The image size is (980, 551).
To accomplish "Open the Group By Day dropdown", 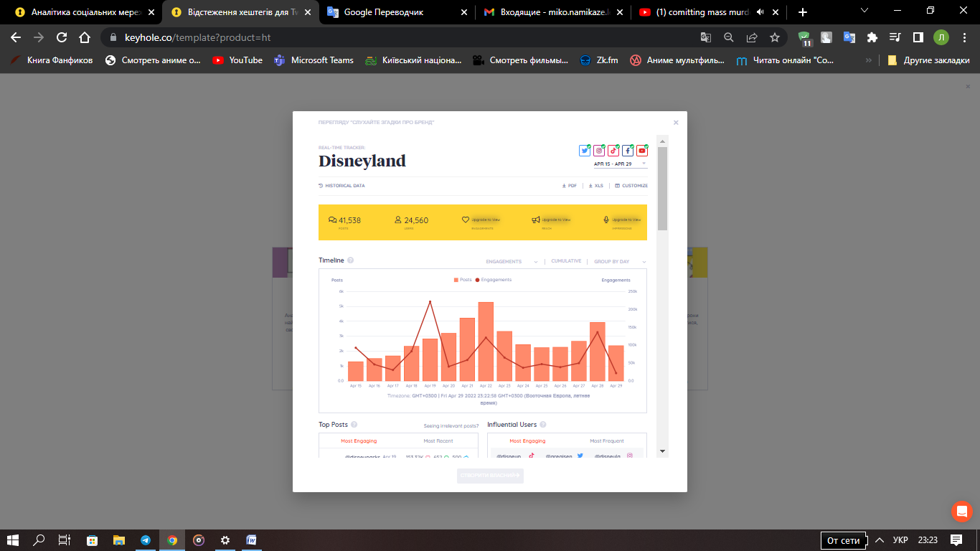I will coord(620,262).
